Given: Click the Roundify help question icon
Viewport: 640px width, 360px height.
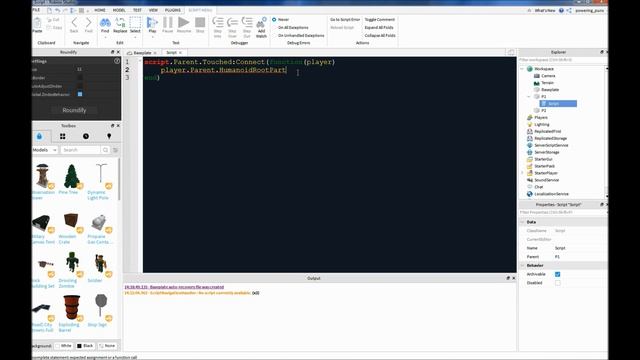Looking at the screenshot, I should tap(117, 61).
